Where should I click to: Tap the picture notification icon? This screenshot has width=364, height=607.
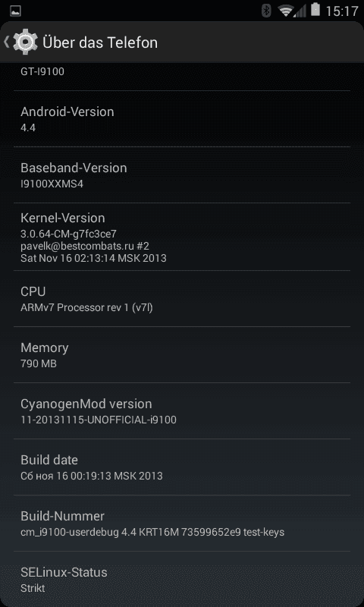tap(15, 11)
